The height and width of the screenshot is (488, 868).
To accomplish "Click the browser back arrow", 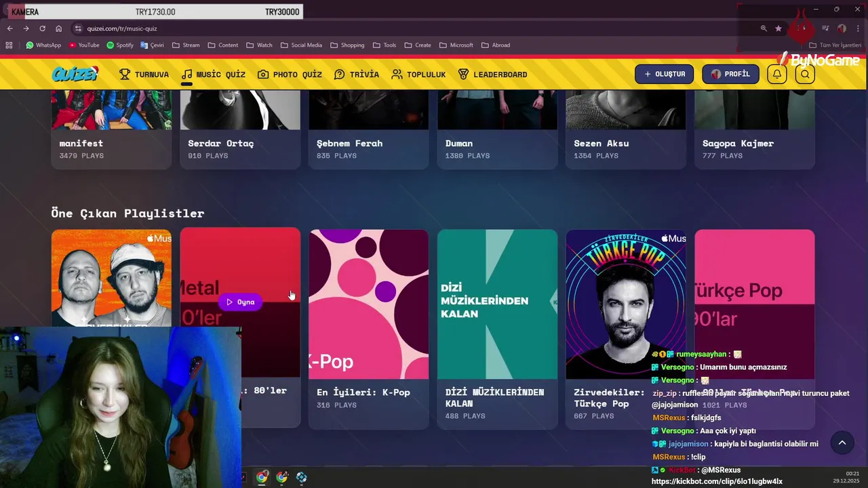I will [9, 28].
